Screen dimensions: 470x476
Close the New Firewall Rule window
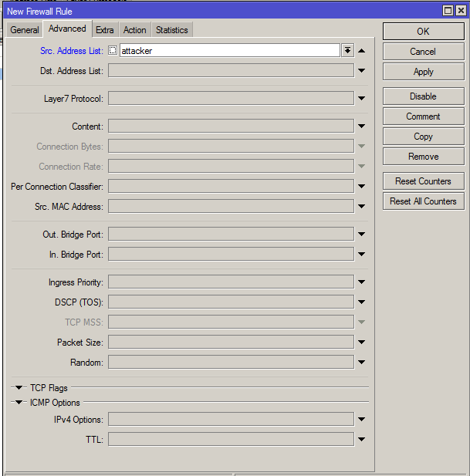461,11
